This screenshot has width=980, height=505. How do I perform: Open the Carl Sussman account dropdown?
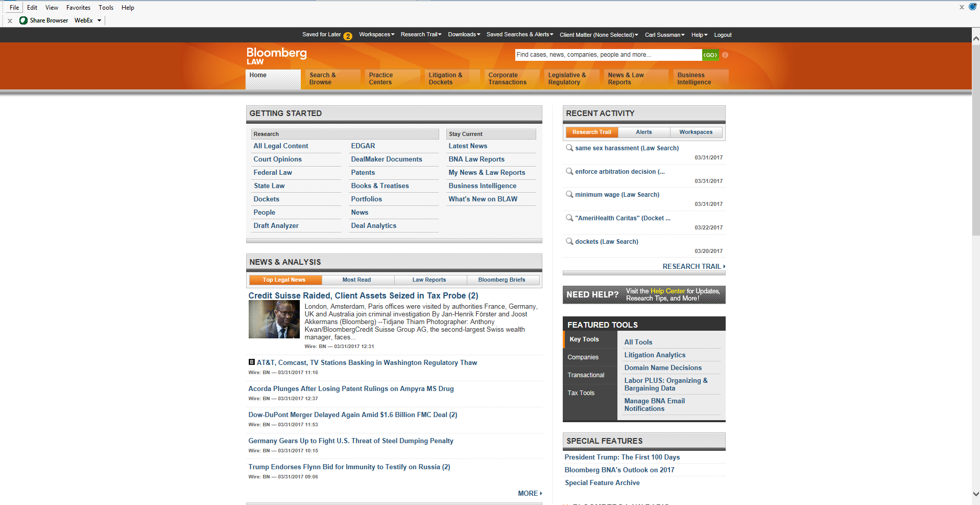(x=665, y=35)
